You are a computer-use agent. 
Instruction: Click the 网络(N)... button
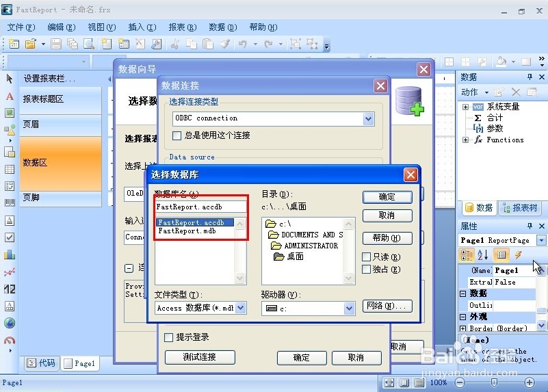[x=387, y=306]
